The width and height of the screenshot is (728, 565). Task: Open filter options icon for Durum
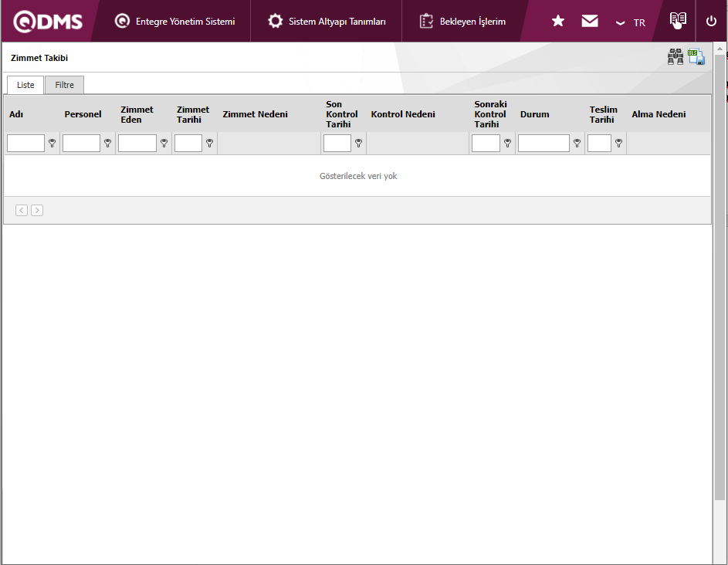pyautogui.click(x=577, y=144)
